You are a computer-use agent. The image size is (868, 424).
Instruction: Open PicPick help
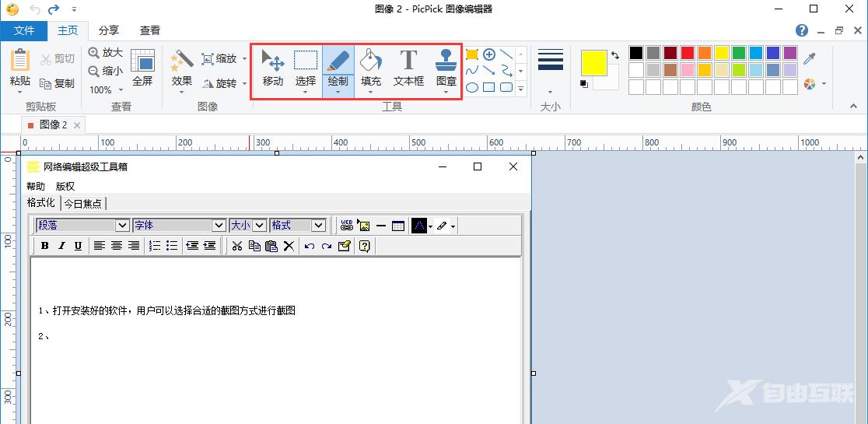pyautogui.click(x=802, y=30)
